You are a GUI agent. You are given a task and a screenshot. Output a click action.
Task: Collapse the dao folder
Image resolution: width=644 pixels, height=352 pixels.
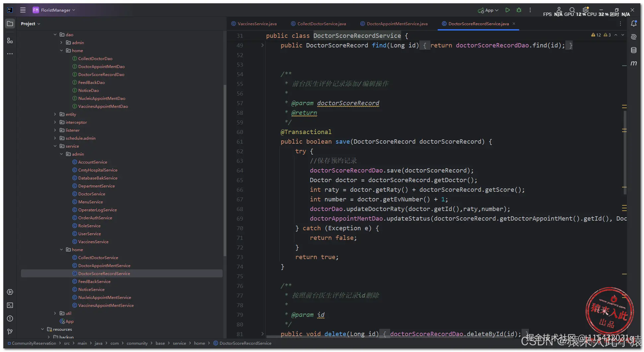click(x=55, y=35)
